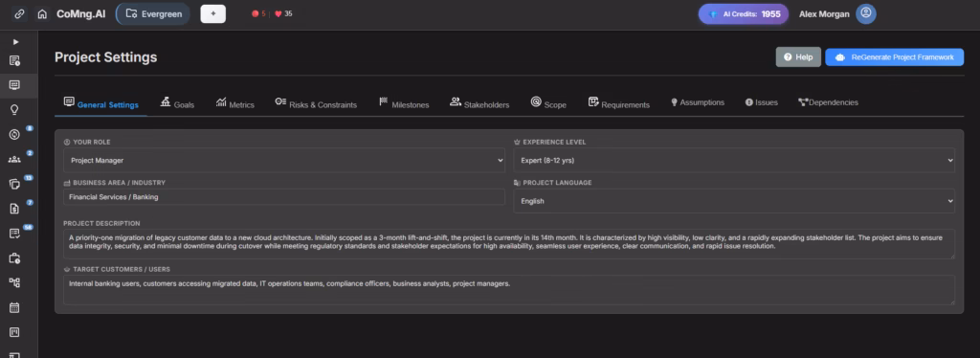This screenshot has width=980, height=358.
Task: Expand the sidebar with the play arrow
Action: (15, 42)
